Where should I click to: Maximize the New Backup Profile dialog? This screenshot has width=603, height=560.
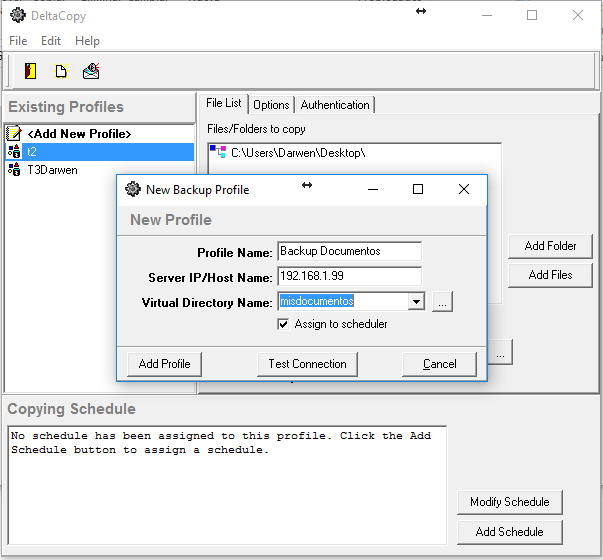pos(418,189)
